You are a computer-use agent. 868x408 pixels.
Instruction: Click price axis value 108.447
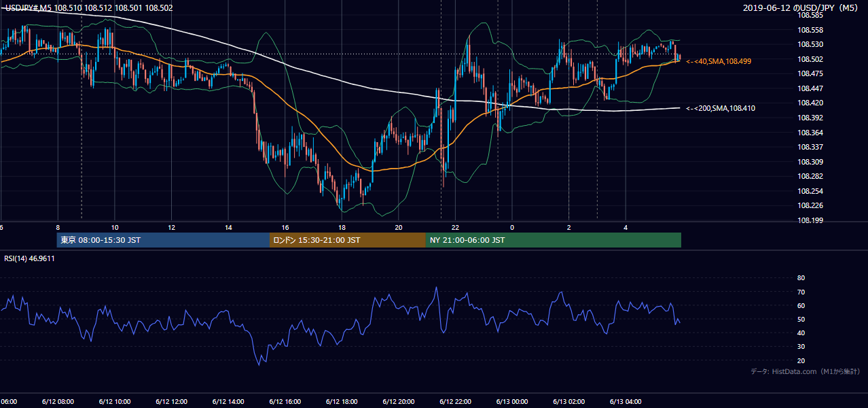click(x=810, y=88)
